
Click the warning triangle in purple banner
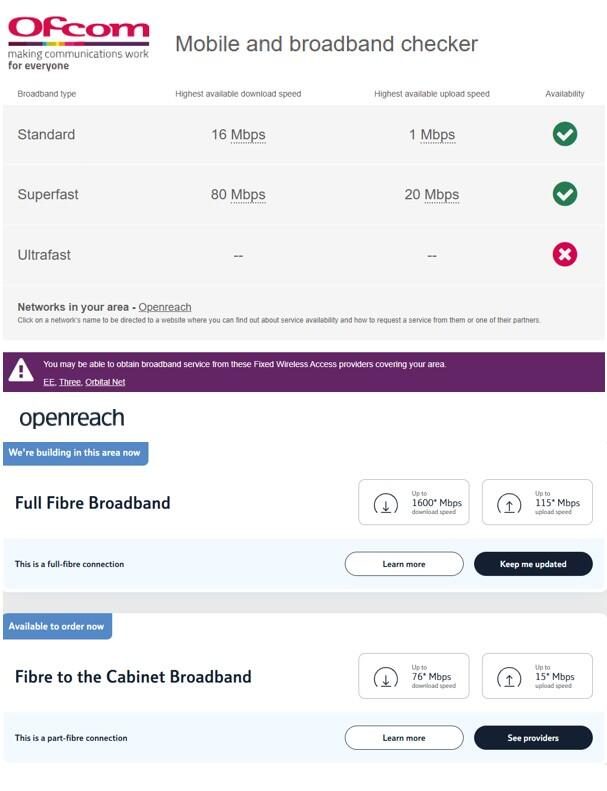coord(21,371)
